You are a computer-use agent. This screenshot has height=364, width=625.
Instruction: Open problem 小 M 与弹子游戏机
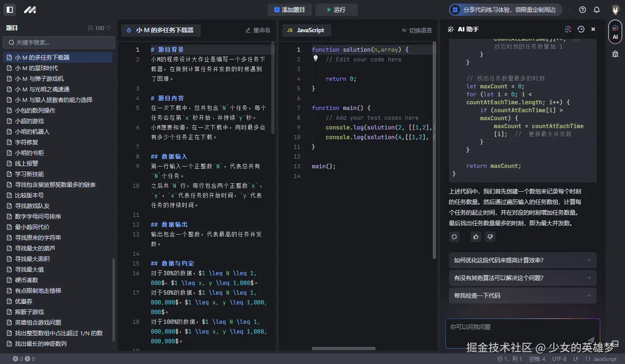(58, 79)
